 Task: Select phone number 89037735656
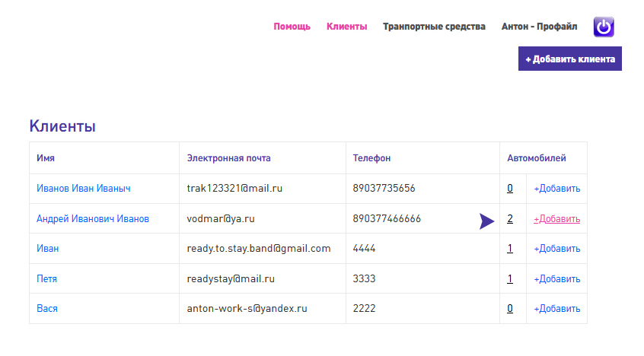pos(384,189)
